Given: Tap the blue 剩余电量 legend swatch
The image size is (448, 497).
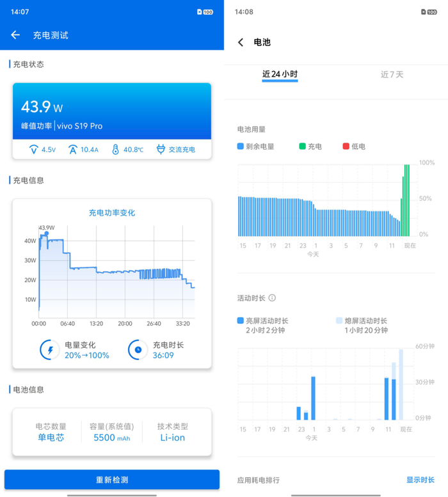Looking at the screenshot, I should pos(241,146).
